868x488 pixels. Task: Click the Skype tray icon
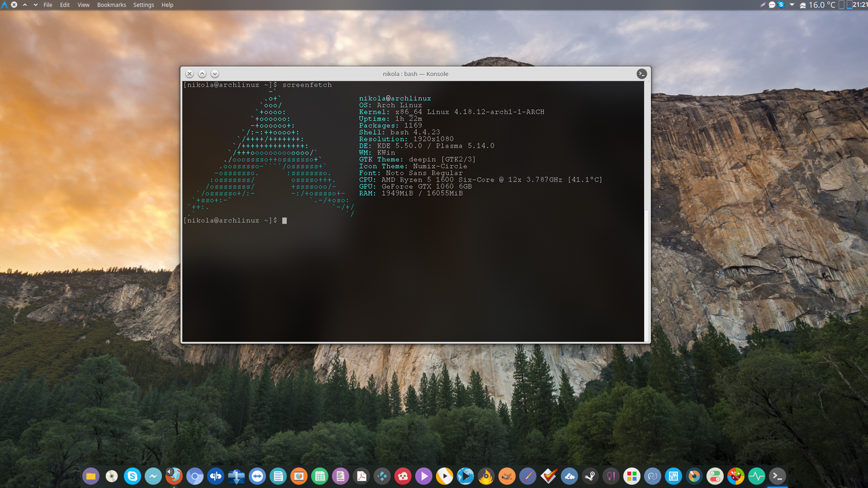click(x=781, y=5)
